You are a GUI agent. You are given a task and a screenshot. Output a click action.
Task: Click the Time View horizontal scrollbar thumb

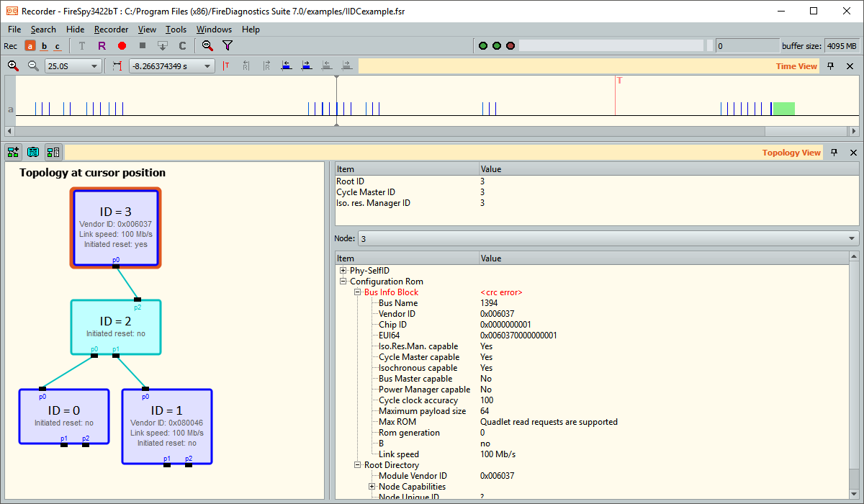(805, 132)
